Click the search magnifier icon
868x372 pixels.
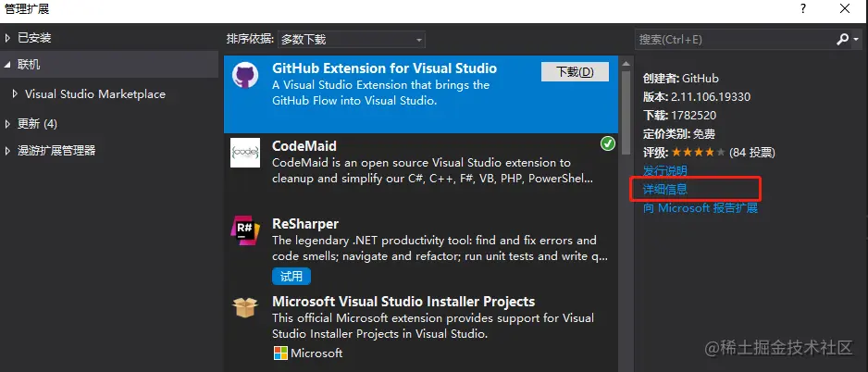(842, 40)
